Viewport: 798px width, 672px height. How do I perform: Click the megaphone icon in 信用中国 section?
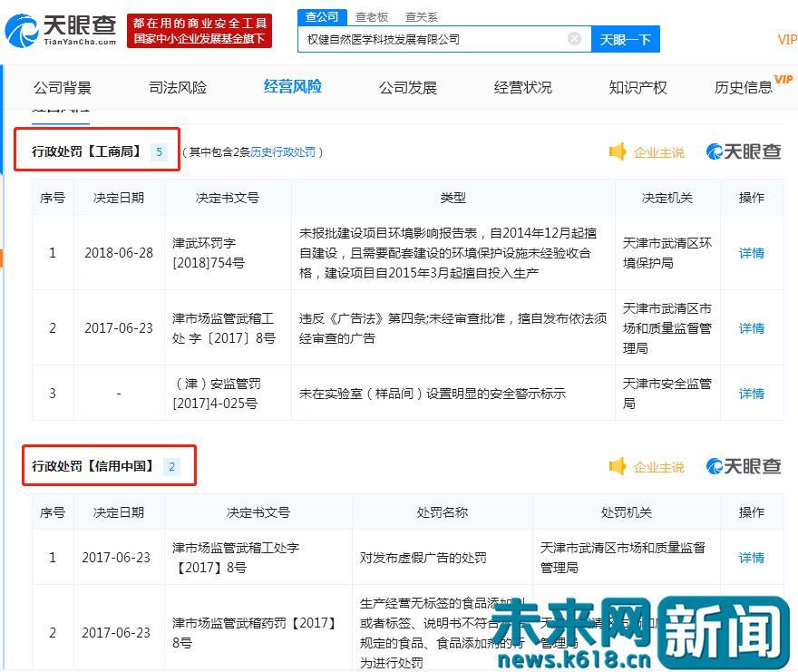tap(618, 466)
